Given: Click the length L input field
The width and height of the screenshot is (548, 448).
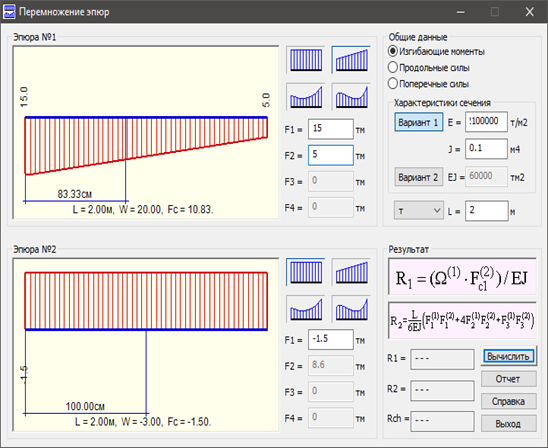Looking at the screenshot, I should [486, 210].
